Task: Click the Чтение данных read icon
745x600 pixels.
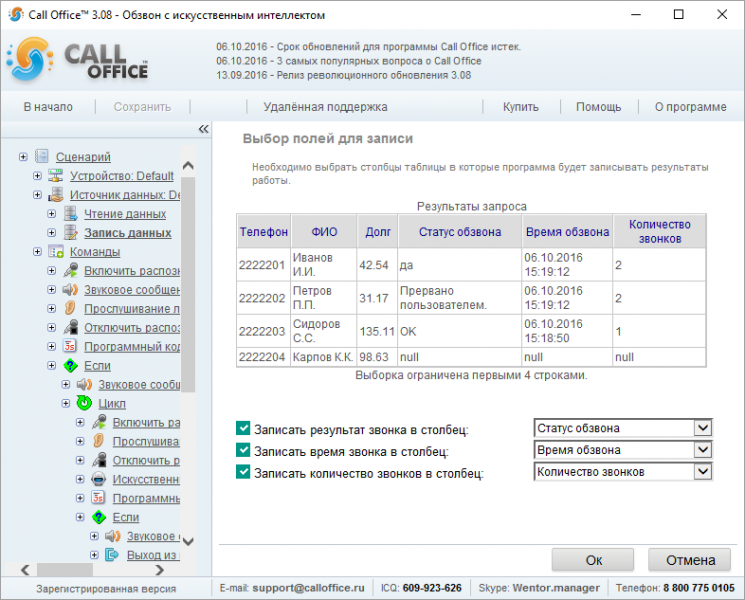Action: 70,213
